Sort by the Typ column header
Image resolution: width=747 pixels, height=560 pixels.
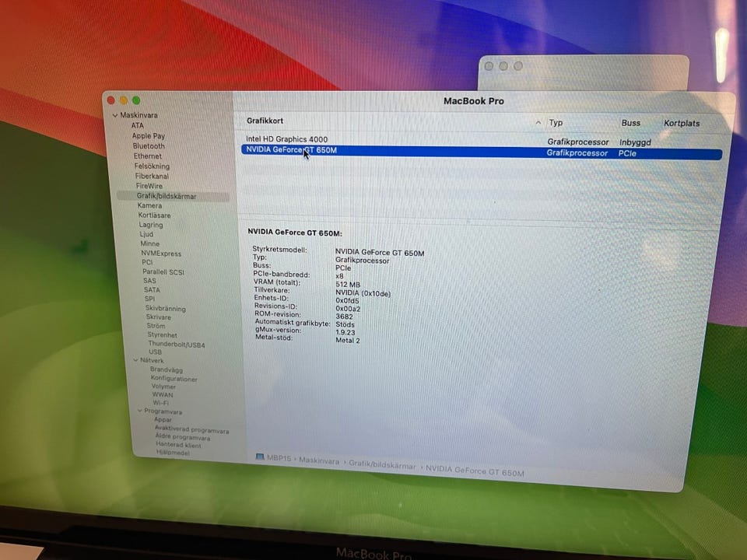pyautogui.click(x=556, y=122)
